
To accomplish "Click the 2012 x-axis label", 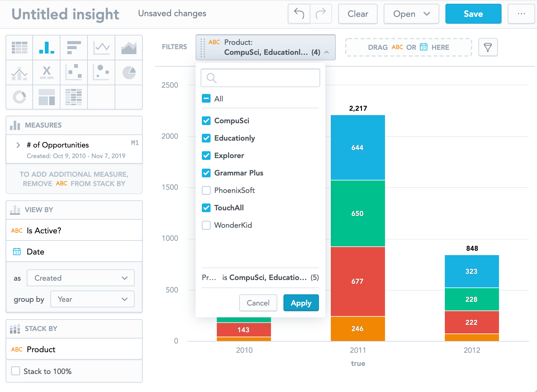I will (472, 350).
